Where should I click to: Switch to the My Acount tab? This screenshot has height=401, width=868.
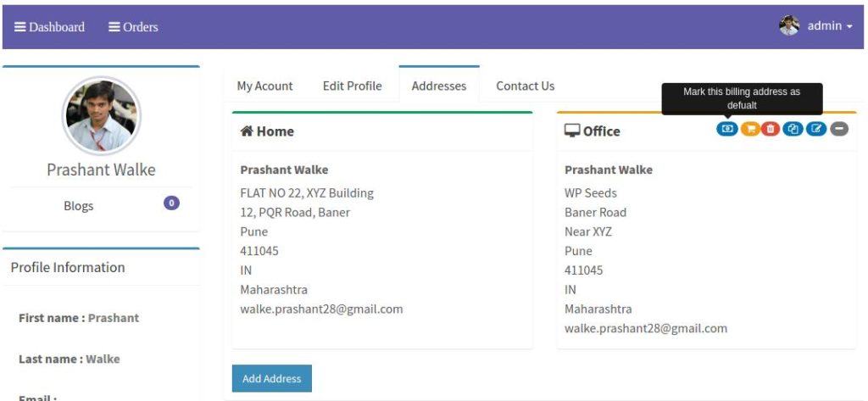coord(264,86)
